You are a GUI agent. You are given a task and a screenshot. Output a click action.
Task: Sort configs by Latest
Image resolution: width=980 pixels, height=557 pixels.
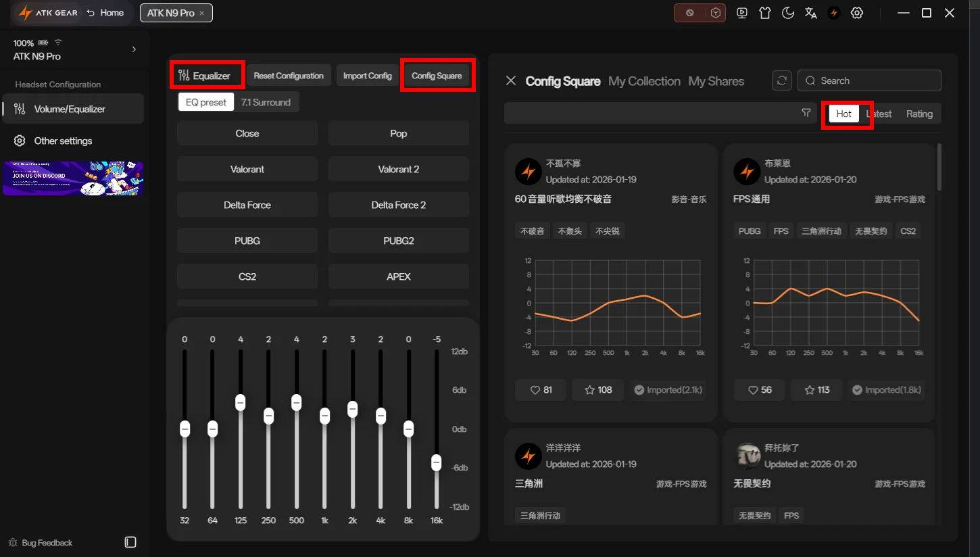[879, 114]
